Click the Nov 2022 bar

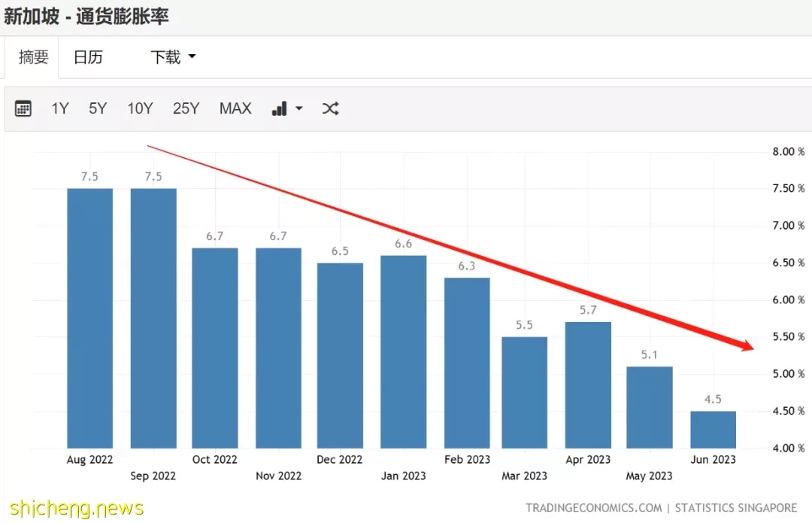pyautogui.click(x=279, y=348)
